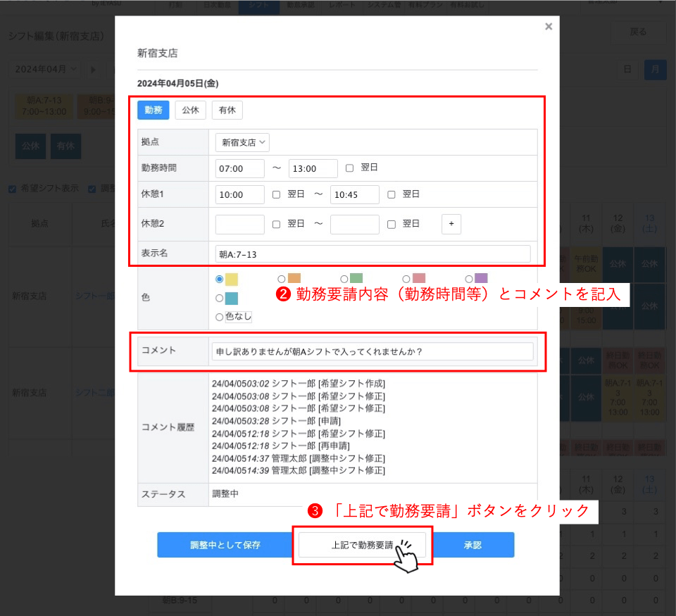The image size is (676, 616).
Task: Choose the green color option
Action: click(x=344, y=279)
